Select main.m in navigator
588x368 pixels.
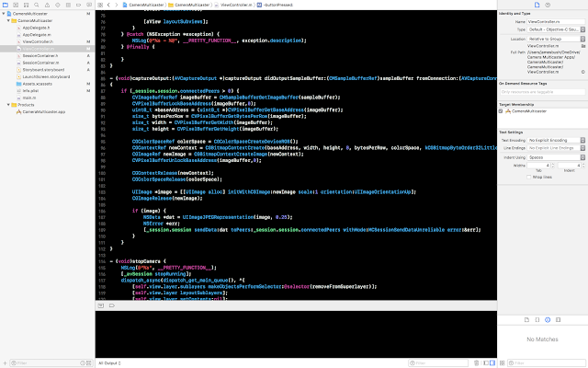tap(29, 98)
